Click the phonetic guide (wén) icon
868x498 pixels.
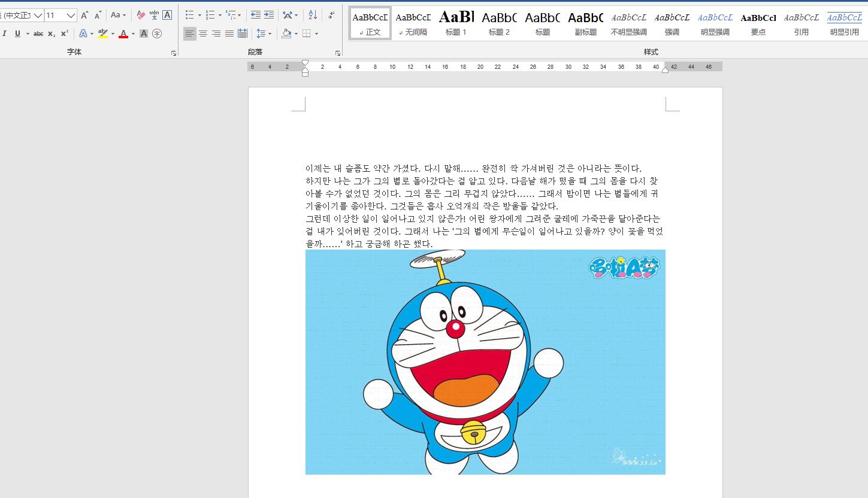pos(154,15)
